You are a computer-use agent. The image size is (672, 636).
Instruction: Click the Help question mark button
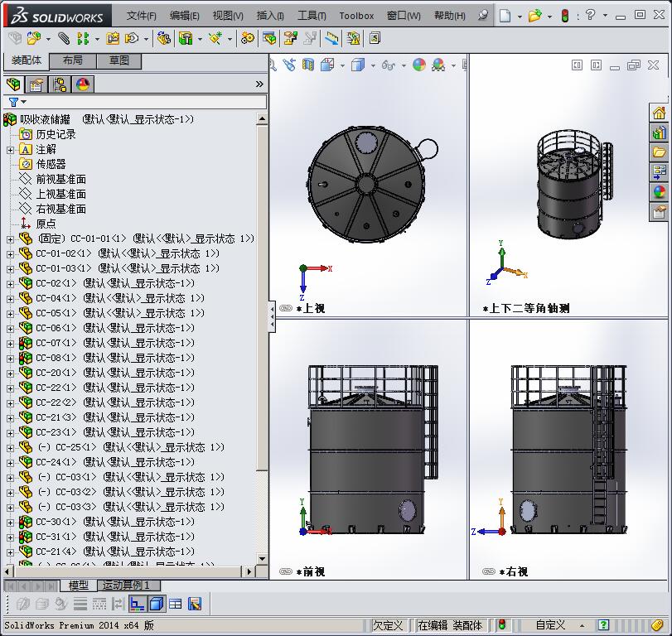(590, 15)
